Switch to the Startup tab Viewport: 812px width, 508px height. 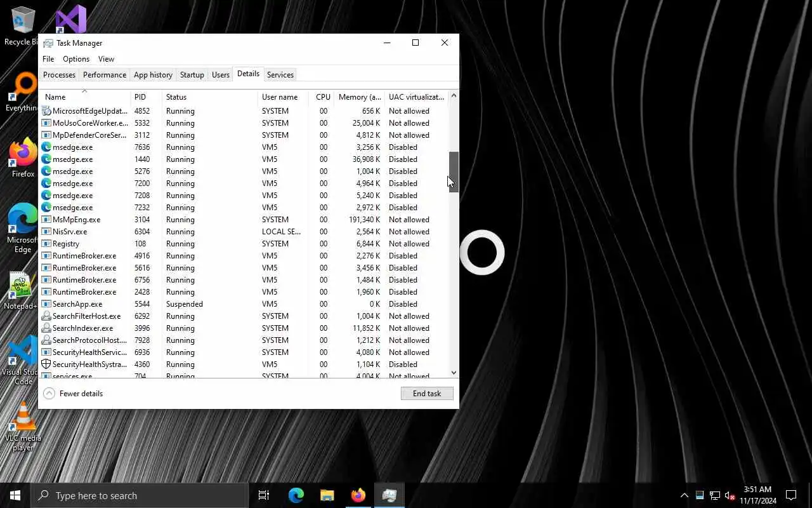(x=192, y=75)
